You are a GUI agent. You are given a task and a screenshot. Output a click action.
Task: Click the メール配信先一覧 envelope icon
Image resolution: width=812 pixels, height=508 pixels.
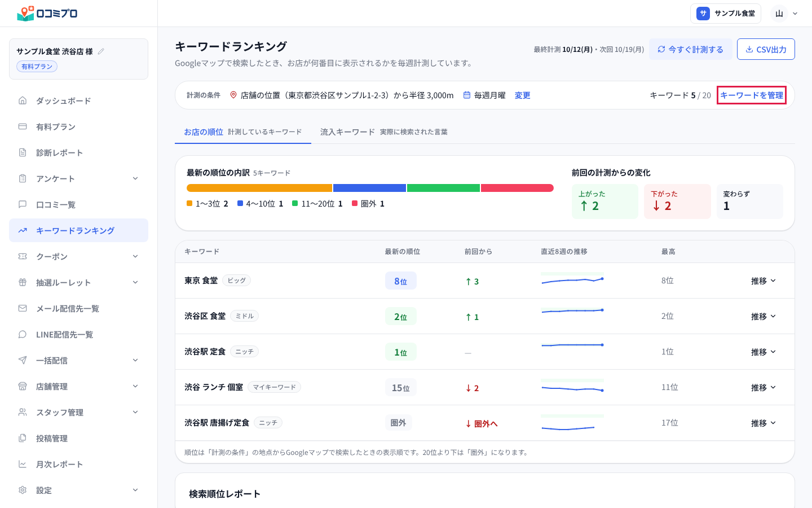click(23, 308)
